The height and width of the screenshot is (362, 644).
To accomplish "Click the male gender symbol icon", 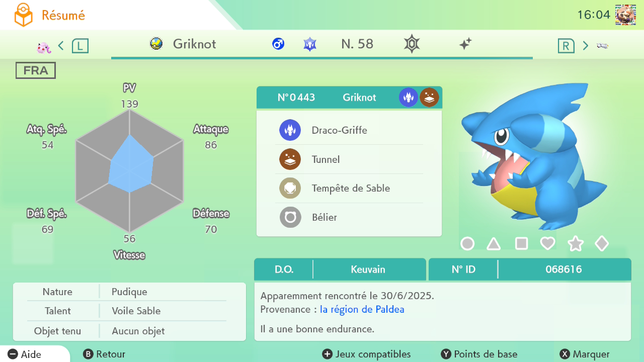I will click(278, 44).
